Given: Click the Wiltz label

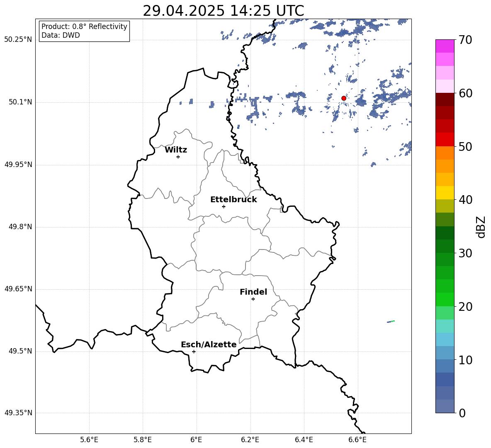Looking at the screenshot, I should click(x=176, y=150).
